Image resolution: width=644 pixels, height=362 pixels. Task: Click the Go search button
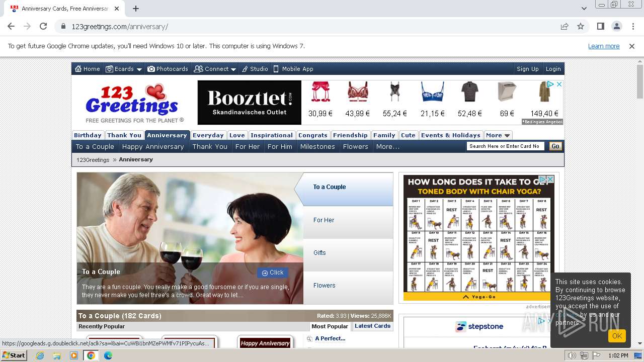pos(555,146)
